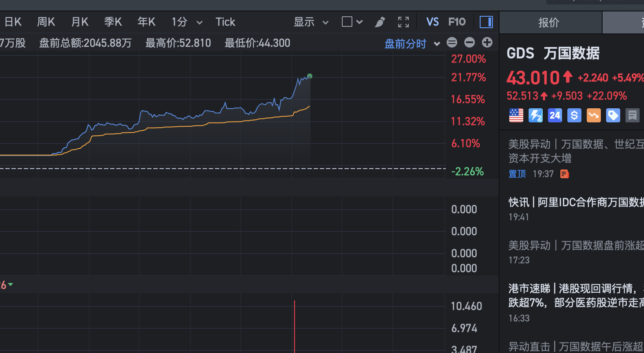Image resolution: width=644 pixels, height=353 pixels.
Task: Open the 美股异动｜万国数据盘前涨超 news item
Action: 576,245
